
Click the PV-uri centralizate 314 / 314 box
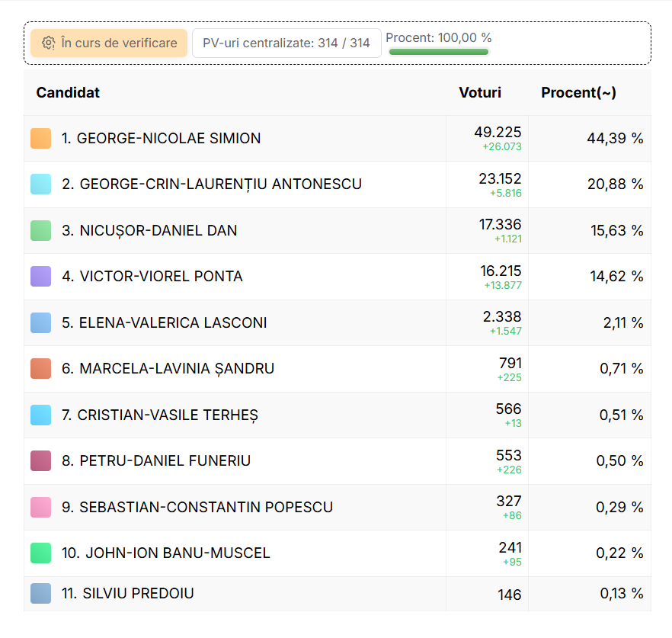286,43
